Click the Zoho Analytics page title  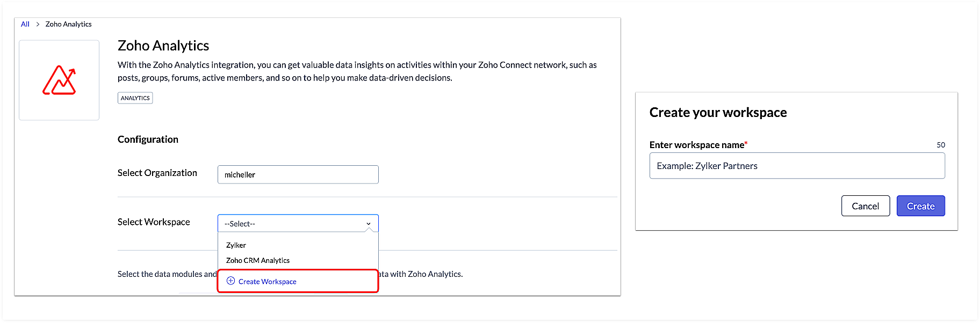point(163,46)
